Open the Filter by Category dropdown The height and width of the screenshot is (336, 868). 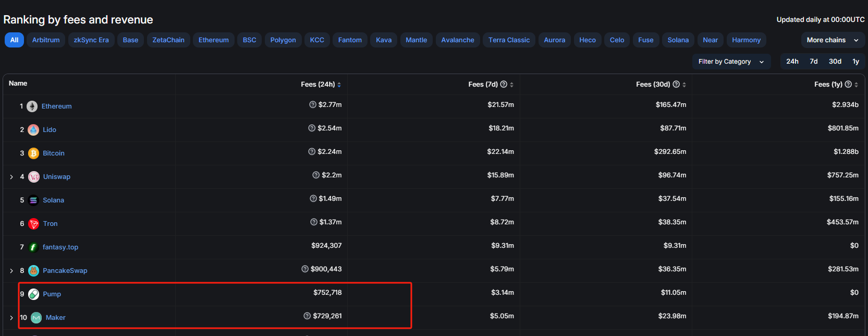[x=731, y=62]
